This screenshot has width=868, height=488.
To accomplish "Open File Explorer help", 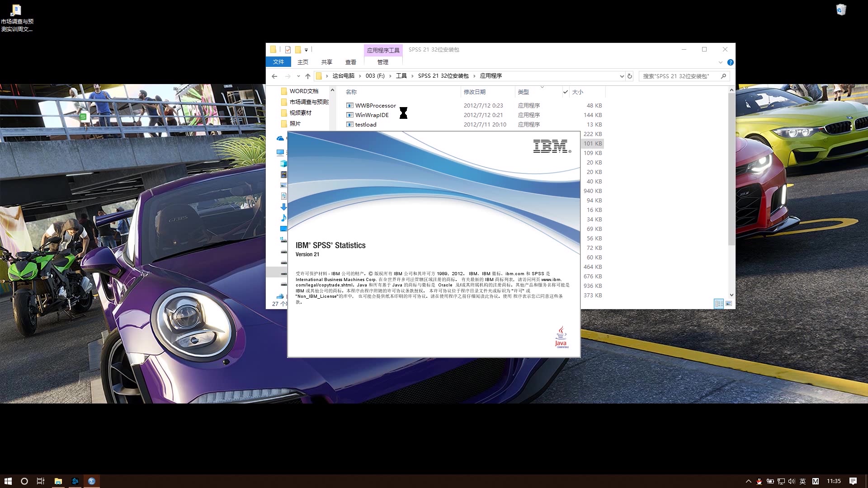I will [730, 62].
